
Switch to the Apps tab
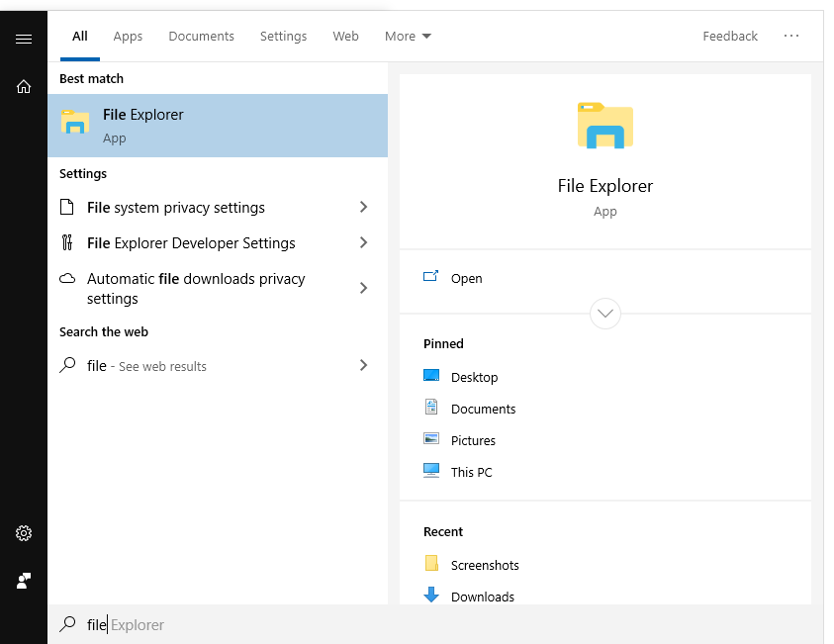coord(128,37)
